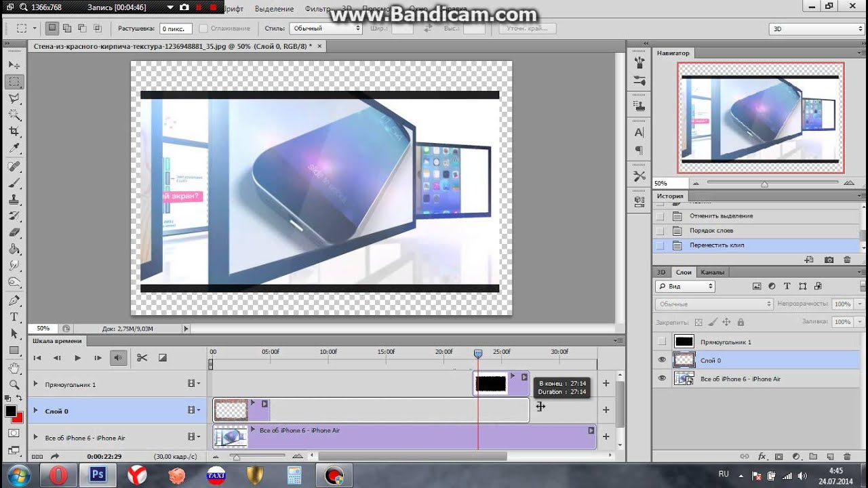Select the Pen tool

coord(14,300)
